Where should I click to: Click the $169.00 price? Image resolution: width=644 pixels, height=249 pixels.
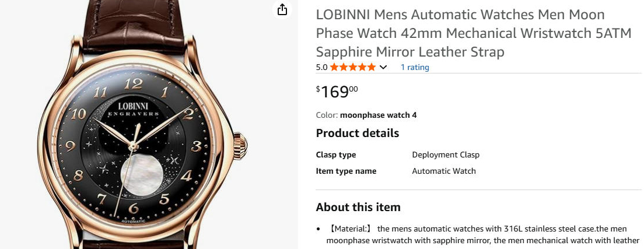(337, 92)
